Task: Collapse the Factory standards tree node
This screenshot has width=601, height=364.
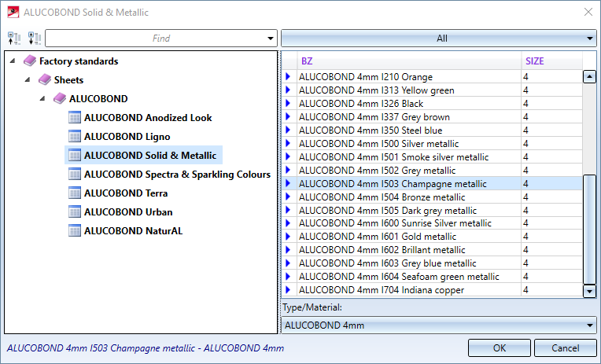Action: point(13,61)
